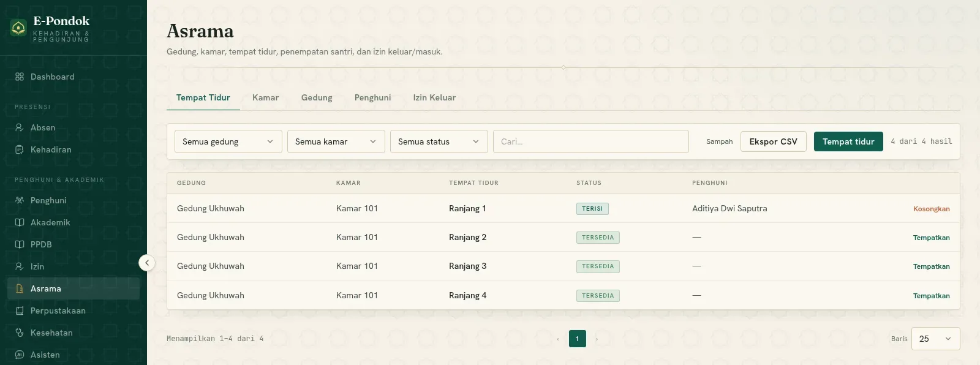
Task: Click the Izin person icon in sidebar
Action: [x=20, y=266]
